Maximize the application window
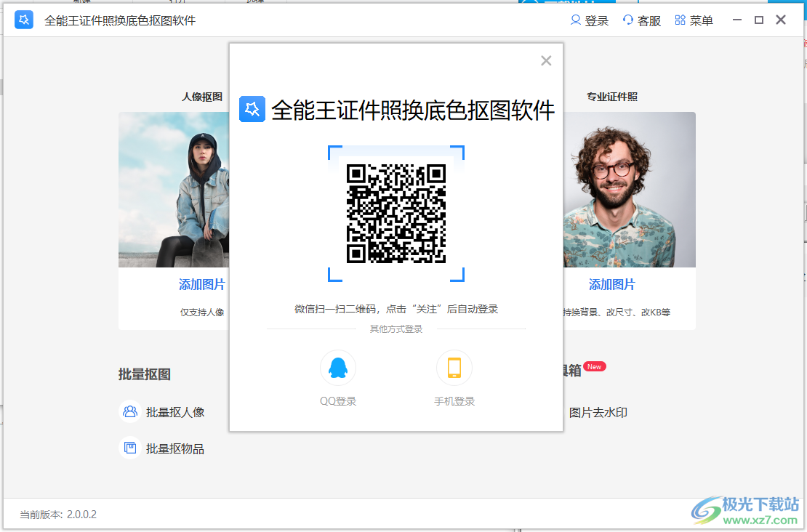 pos(758,20)
